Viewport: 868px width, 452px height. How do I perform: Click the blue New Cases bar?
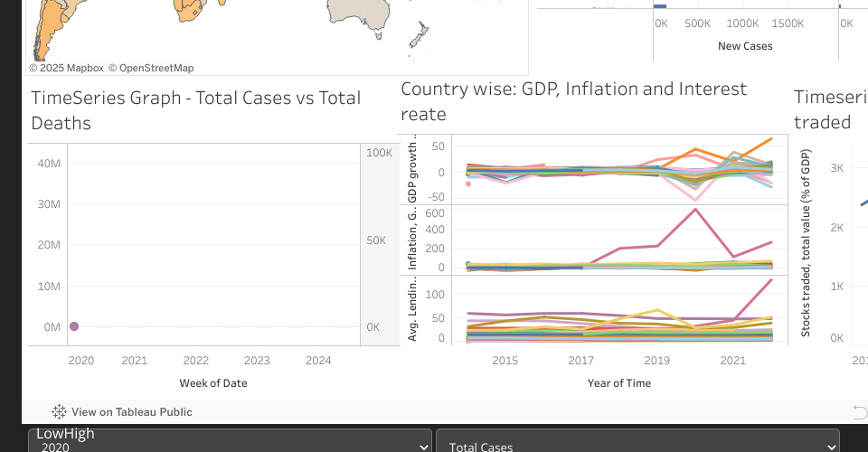658,5
